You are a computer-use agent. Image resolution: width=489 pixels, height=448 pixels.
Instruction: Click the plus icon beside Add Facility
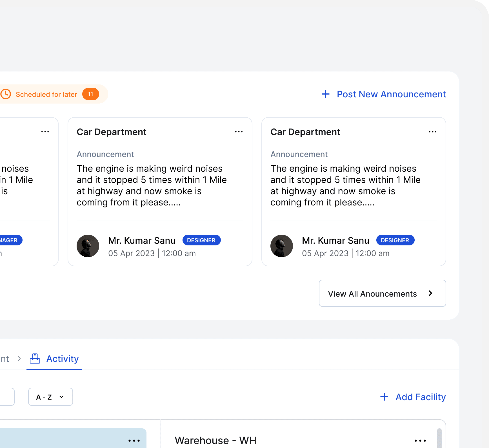(x=384, y=397)
